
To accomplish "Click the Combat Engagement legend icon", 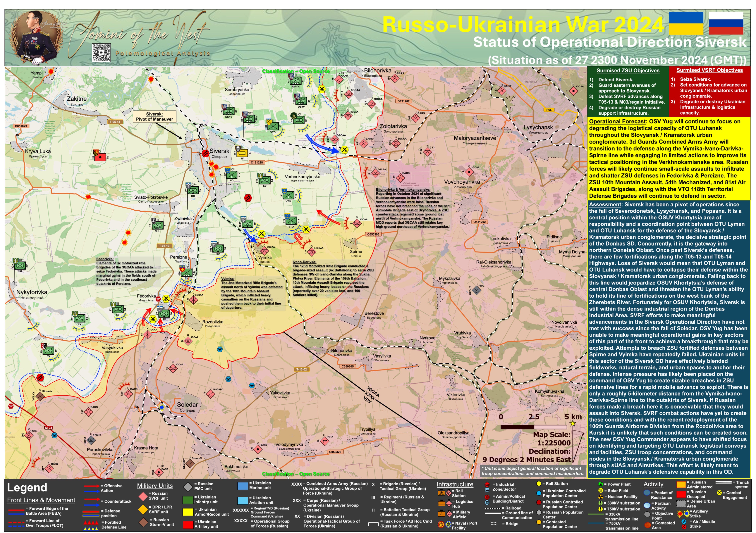I will click(719, 493).
